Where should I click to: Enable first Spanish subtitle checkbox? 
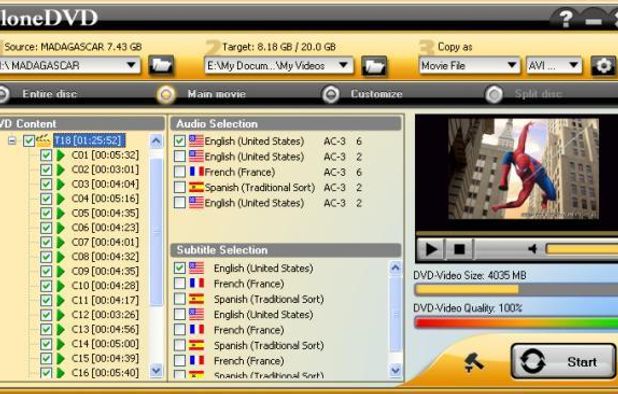tap(180, 299)
